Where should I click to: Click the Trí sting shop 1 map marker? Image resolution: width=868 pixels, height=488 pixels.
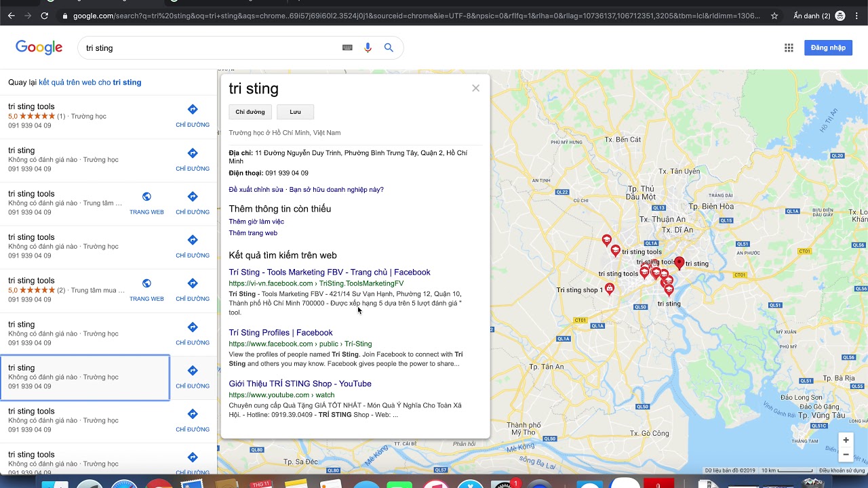[610, 289]
